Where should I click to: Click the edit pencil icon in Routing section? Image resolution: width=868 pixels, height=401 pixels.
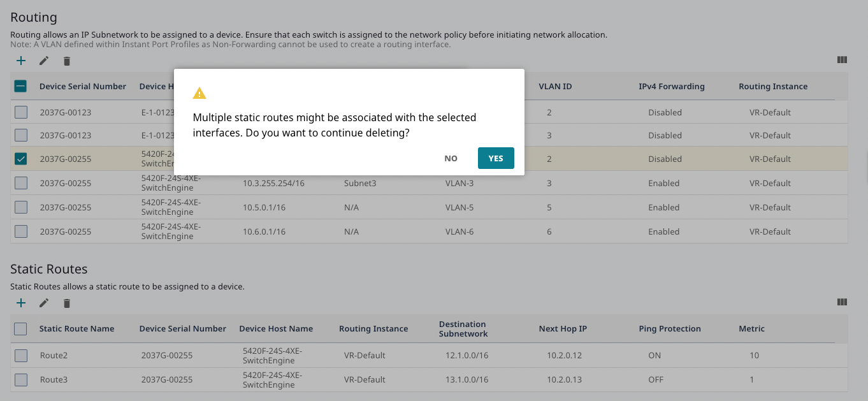pos(44,61)
